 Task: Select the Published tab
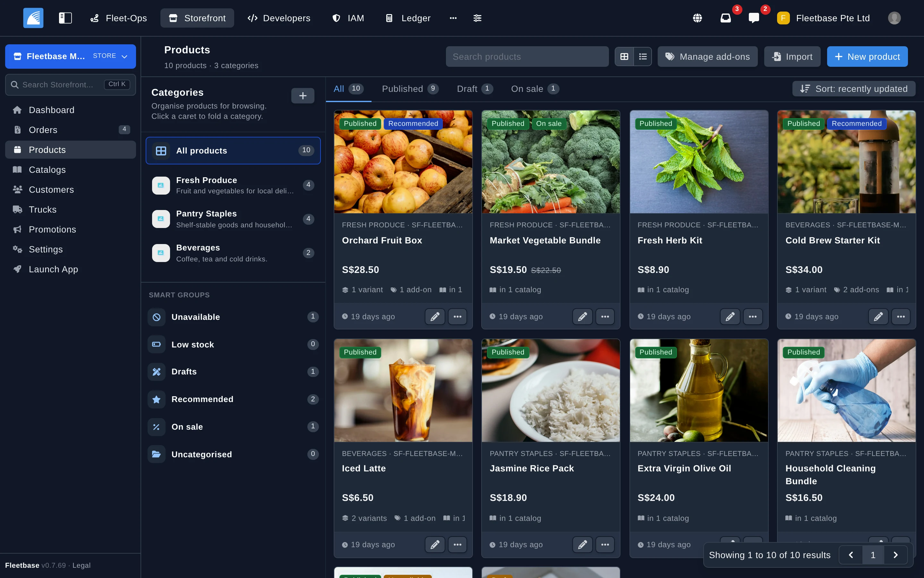coord(410,89)
